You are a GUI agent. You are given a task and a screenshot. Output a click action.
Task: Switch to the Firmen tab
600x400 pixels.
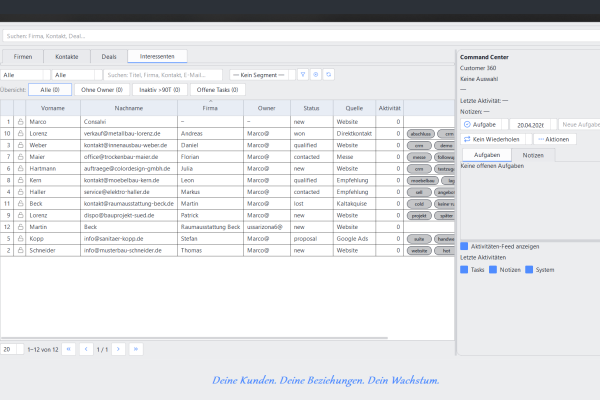[x=23, y=57]
